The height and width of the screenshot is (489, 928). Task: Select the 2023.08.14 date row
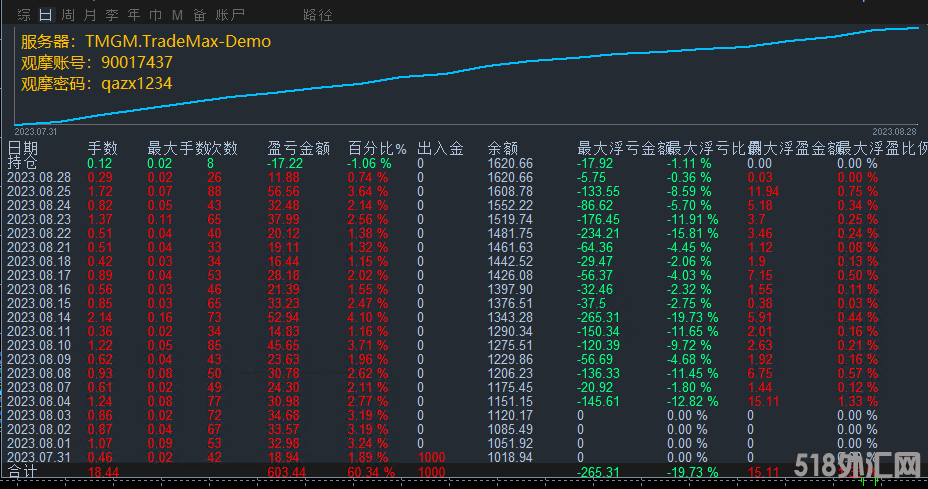[x=38, y=318]
